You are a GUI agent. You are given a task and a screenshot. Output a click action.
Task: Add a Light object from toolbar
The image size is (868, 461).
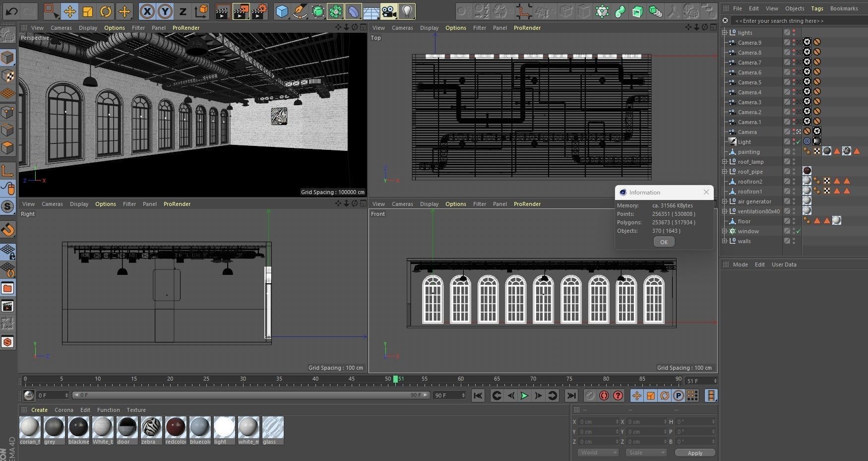point(407,11)
